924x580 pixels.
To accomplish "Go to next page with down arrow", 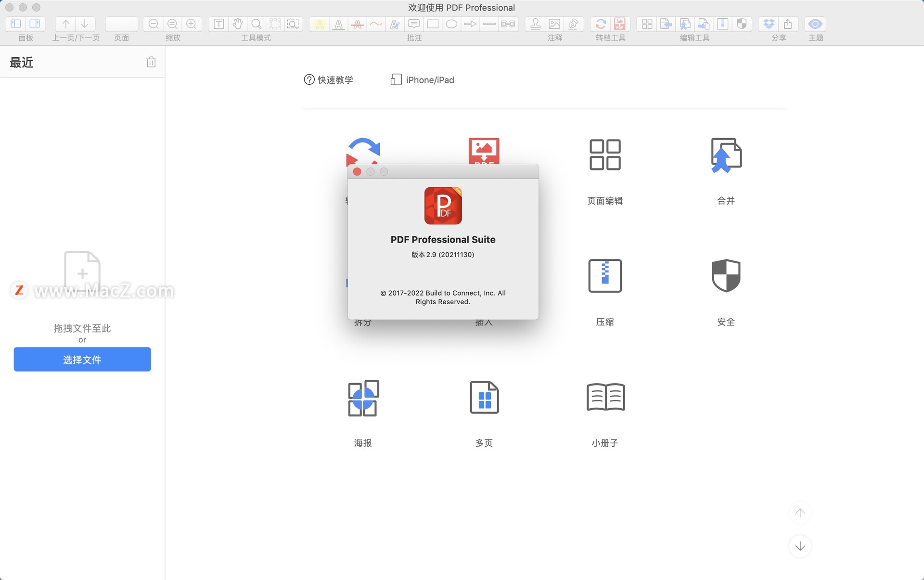I will [x=85, y=24].
